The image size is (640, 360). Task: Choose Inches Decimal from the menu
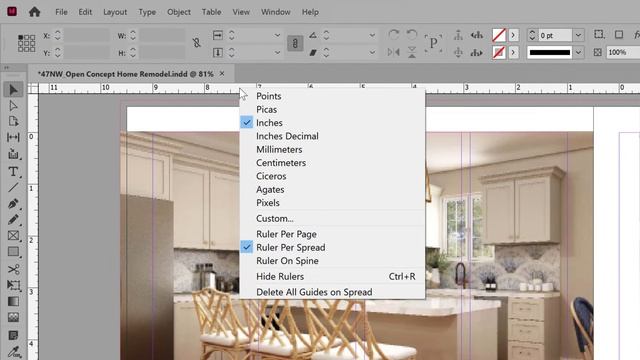287,136
